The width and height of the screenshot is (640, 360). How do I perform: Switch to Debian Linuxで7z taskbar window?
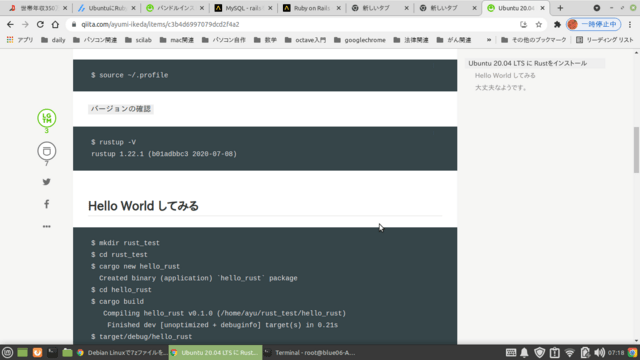[122, 352]
